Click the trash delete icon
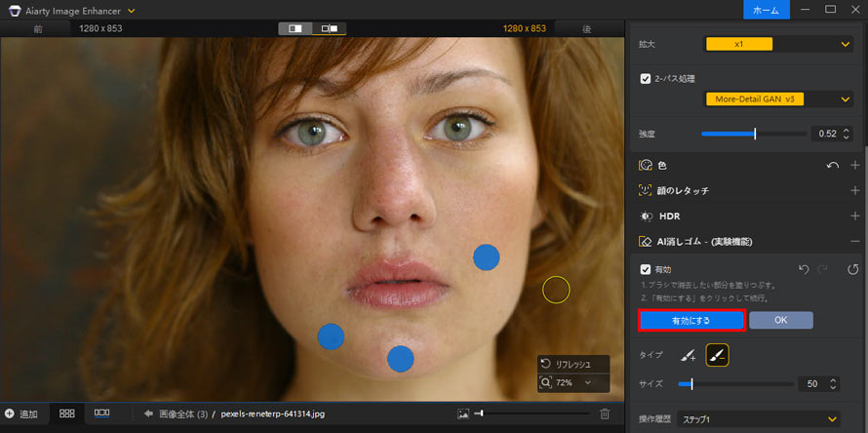 pos(605,413)
